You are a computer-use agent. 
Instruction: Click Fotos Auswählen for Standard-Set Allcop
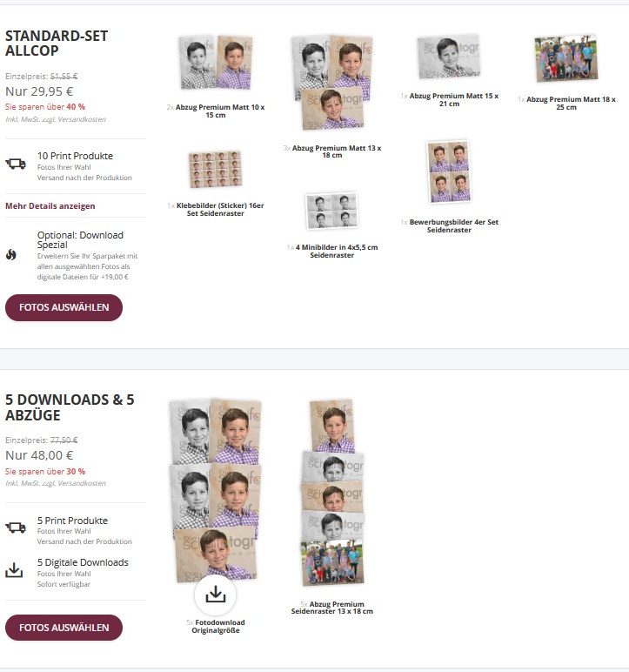(64, 307)
